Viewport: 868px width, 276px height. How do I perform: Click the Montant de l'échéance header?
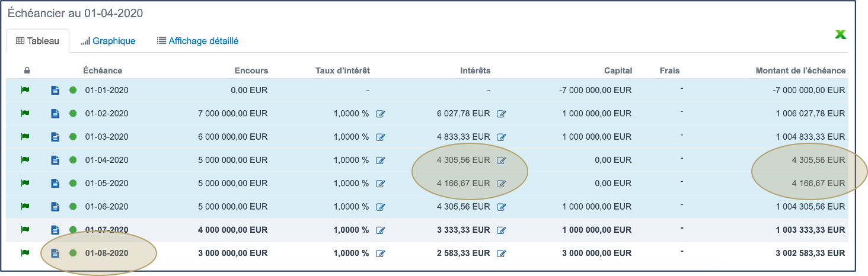(x=800, y=70)
